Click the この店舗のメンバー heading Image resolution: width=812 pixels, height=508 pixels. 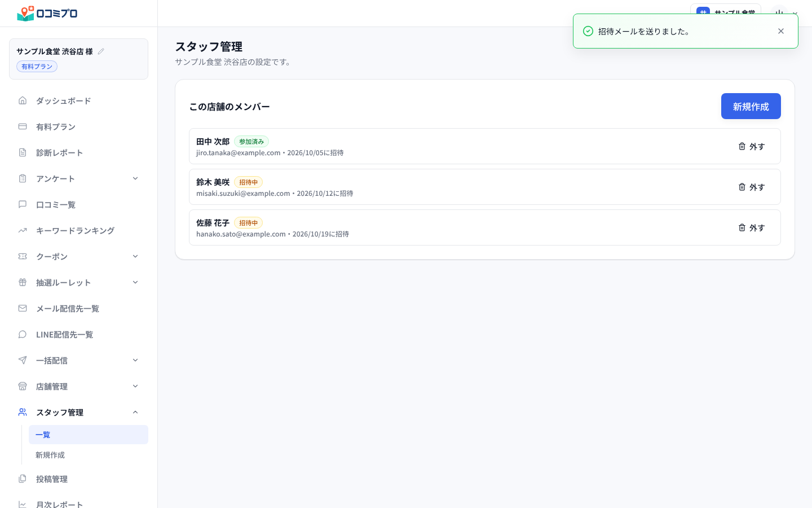coord(230,107)
